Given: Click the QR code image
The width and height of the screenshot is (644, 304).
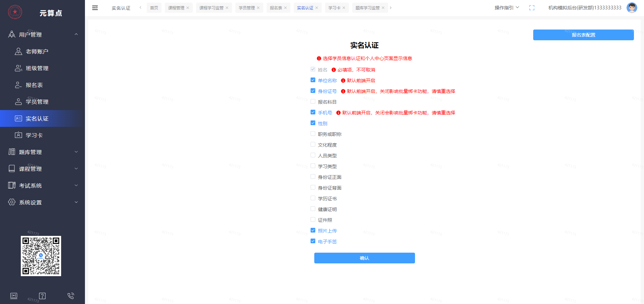Looking at the screenshot, I should [x=41, y=256].
